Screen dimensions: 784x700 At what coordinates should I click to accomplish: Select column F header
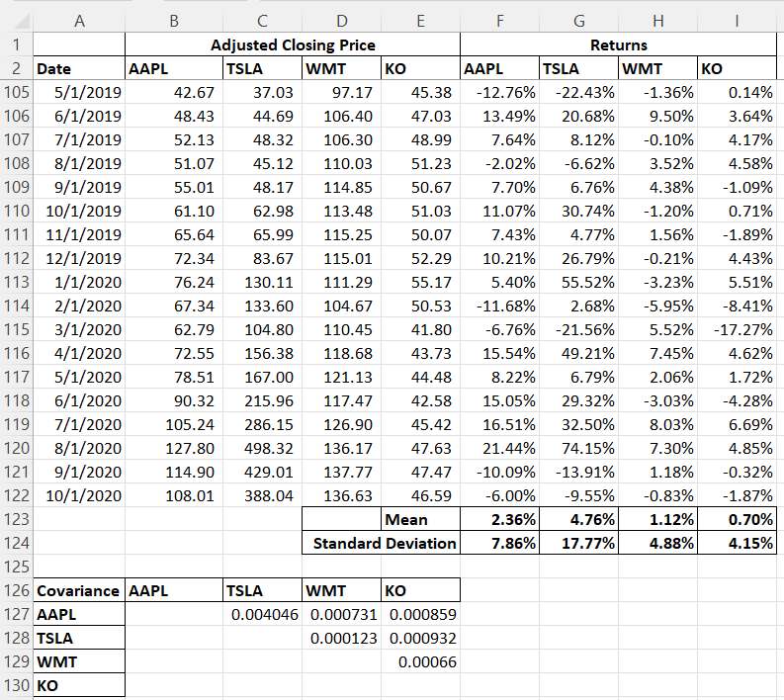tap(500, 21)
